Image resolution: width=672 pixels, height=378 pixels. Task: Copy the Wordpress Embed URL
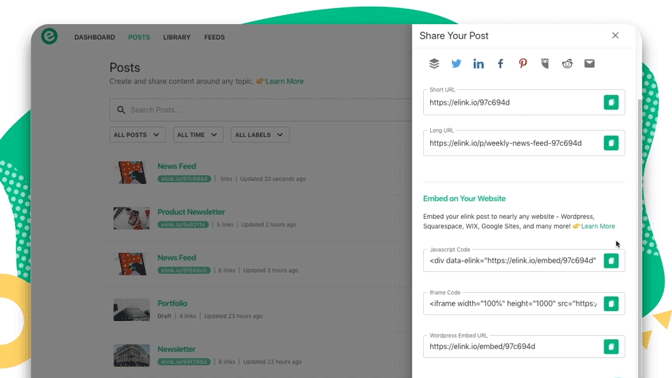[x=611, y=346]
